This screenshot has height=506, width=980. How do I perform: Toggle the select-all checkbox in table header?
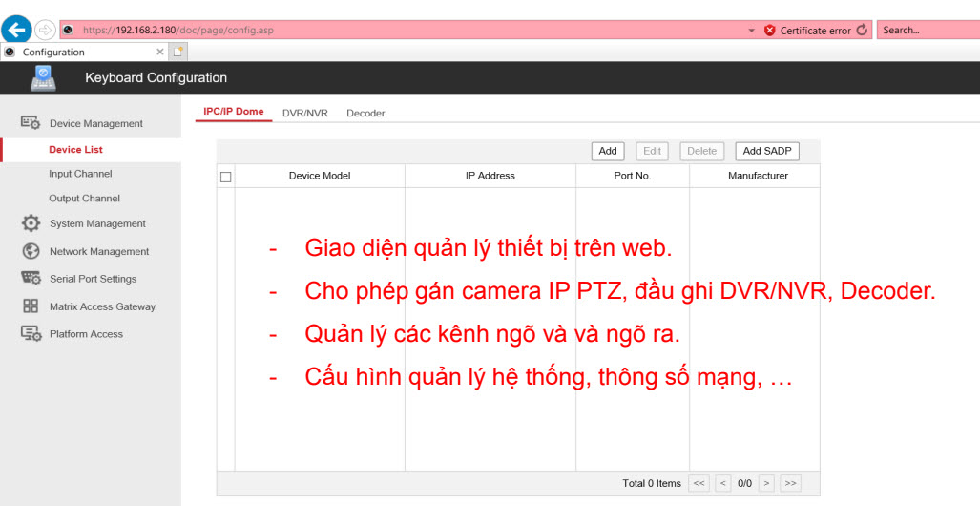(x=226, y=177)
